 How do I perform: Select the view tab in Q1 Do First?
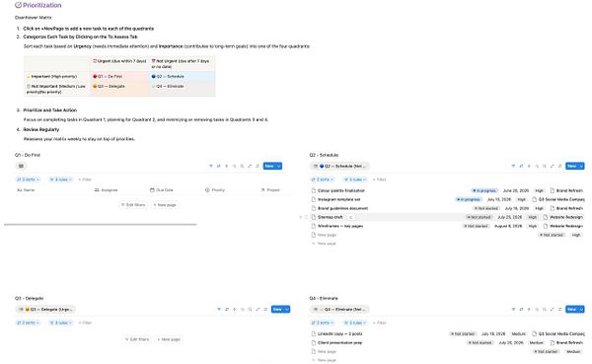tap(21, 166)
